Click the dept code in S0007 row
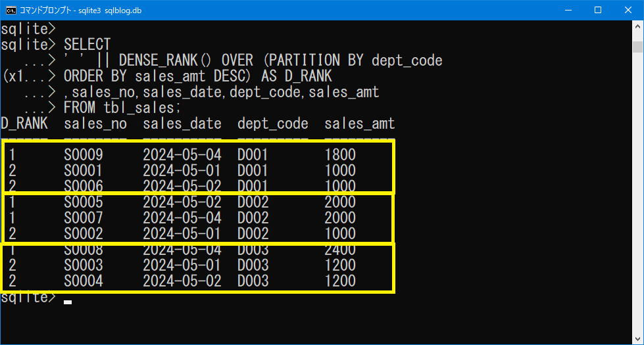The image size is (644, 345). [x=253, y=218]
